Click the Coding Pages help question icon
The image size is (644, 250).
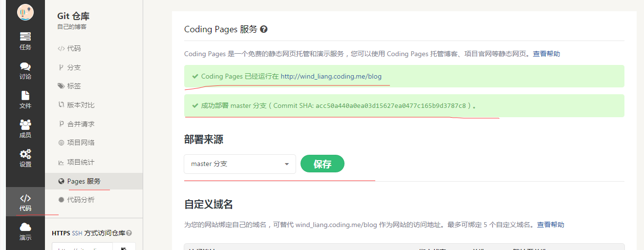click(x=264, y=29)
